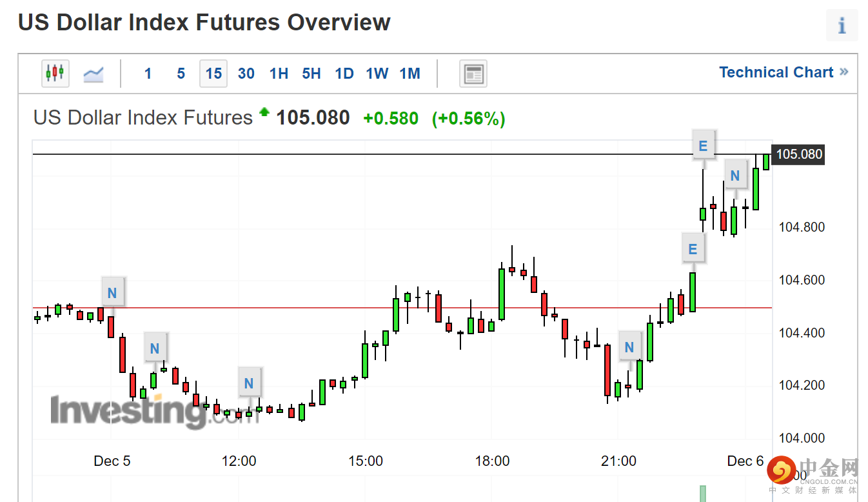Choose the 1D timeframe
The height and width of the screenshot is (502, 868).
point(344,74)
